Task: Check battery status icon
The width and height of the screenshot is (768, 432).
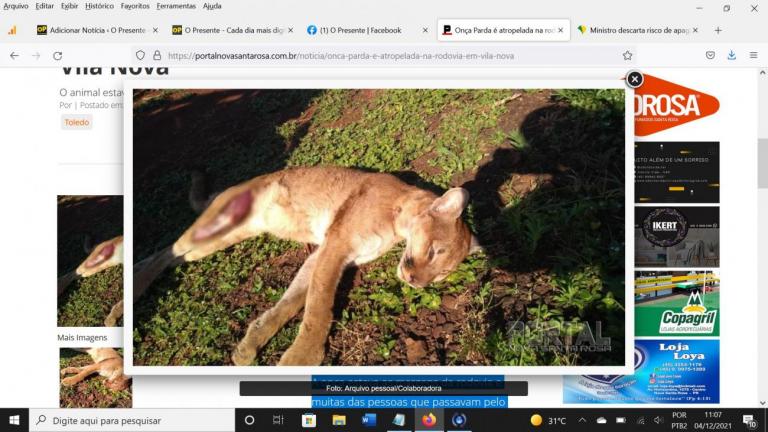Action: [621, 420]
